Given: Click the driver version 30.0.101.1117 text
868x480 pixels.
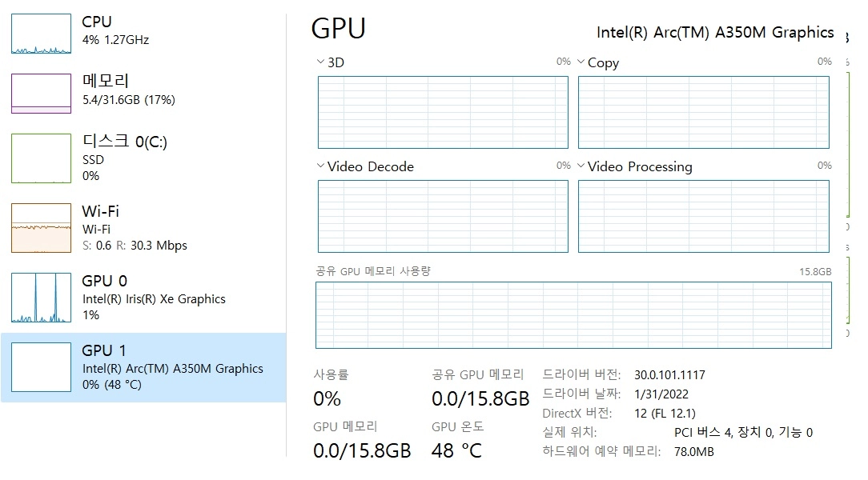Looking at the screenshot, I should [x=670, y=375].
